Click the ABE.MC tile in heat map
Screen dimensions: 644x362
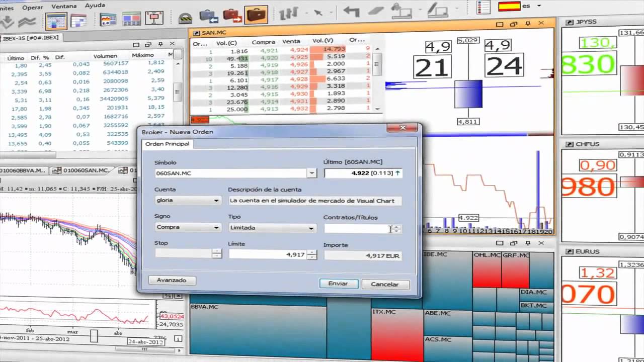pos(448,323)
